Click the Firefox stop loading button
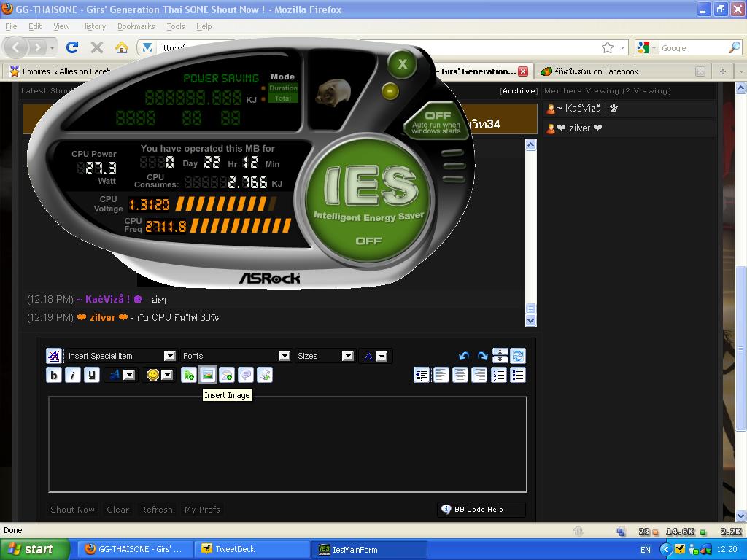Image resolution: width=747 pixels, height=560 pixels. point(97,47)
